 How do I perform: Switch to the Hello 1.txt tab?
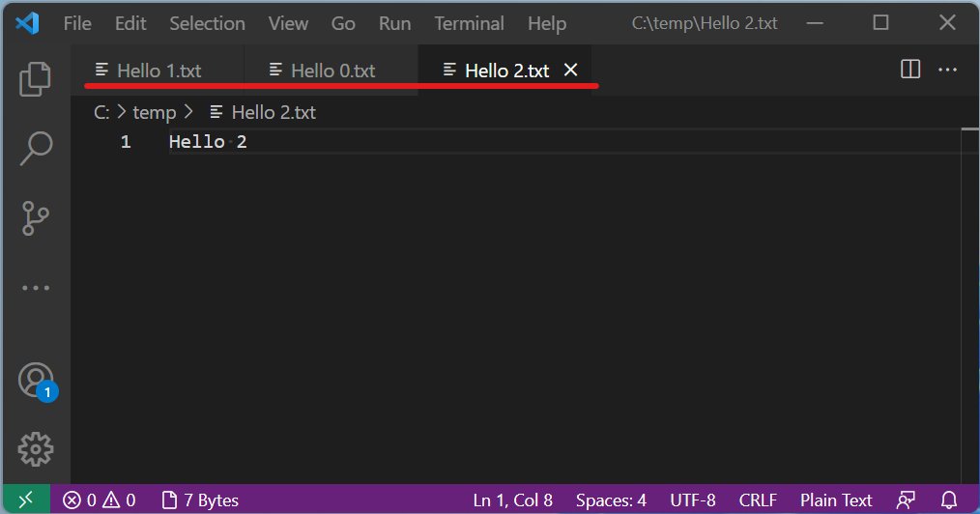pos(158,71)
